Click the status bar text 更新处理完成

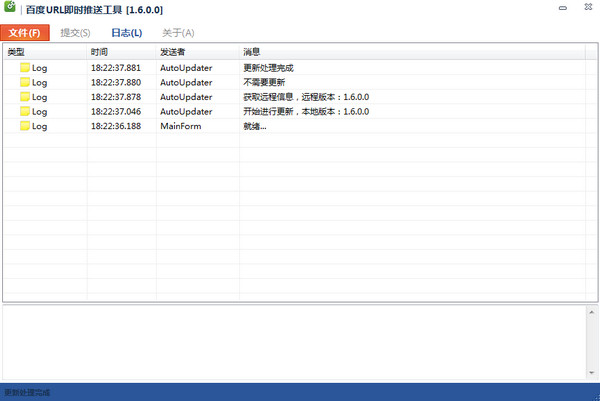click(27, 393)
